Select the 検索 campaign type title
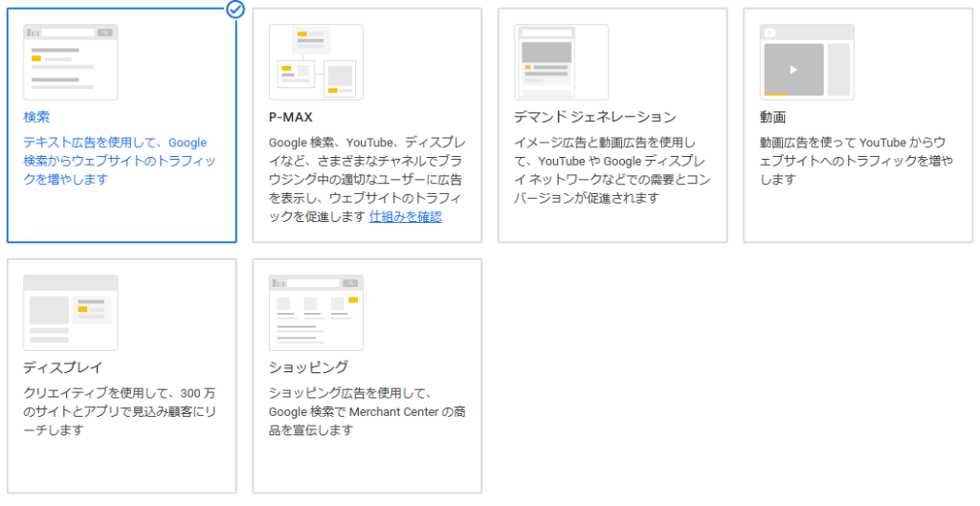 pyautogui.click(x=36, y=117)
